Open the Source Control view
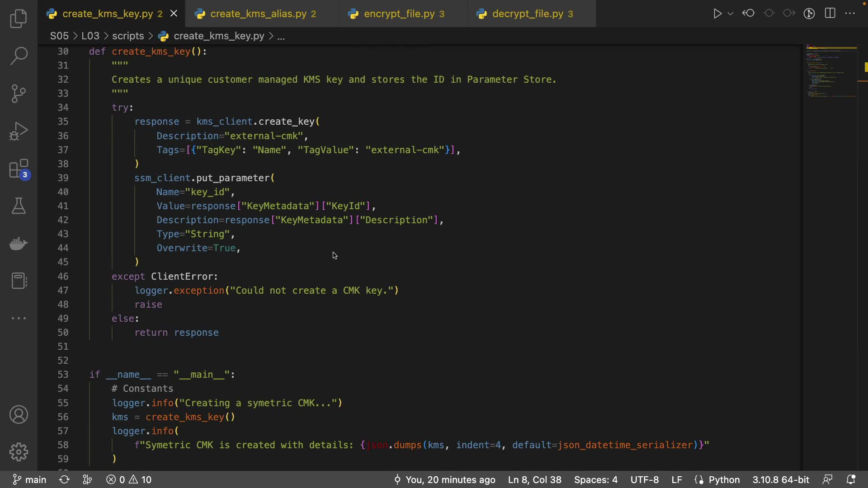Viewport: 868px width, 488px height. [19, 94]
